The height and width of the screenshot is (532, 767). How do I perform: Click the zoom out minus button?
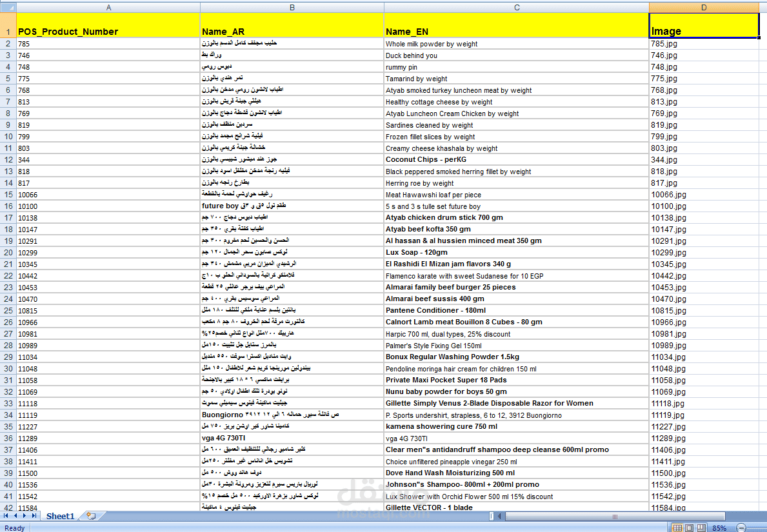pyautogui.click(x=742, y=528)
